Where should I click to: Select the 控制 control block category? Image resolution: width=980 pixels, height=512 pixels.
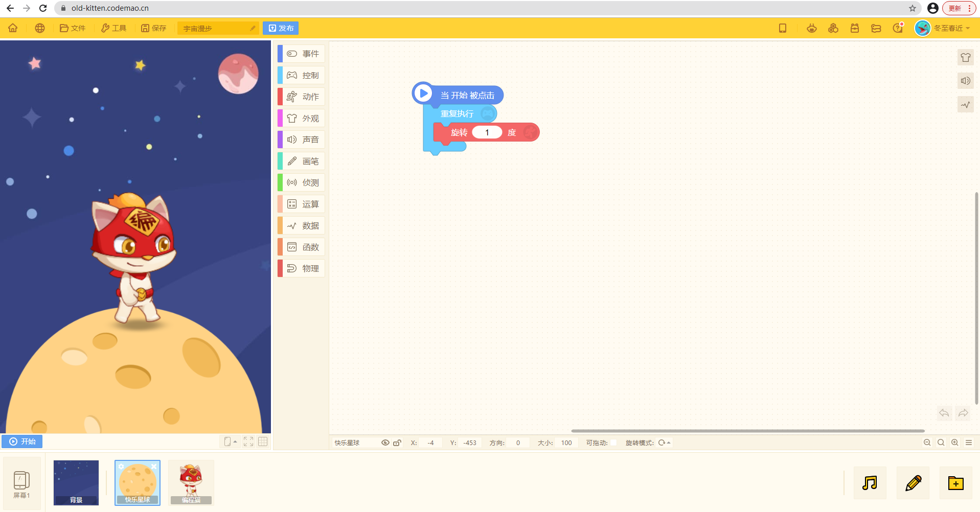tap(301, 75)
